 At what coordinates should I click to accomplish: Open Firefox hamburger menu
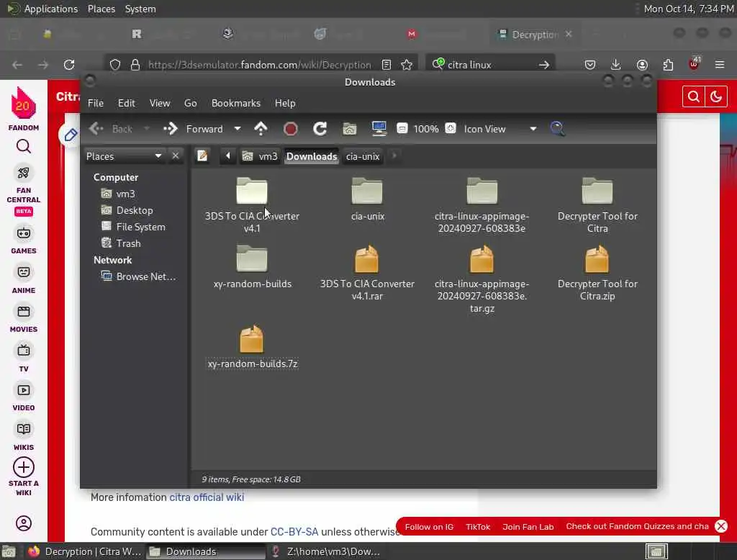[720, 65]
